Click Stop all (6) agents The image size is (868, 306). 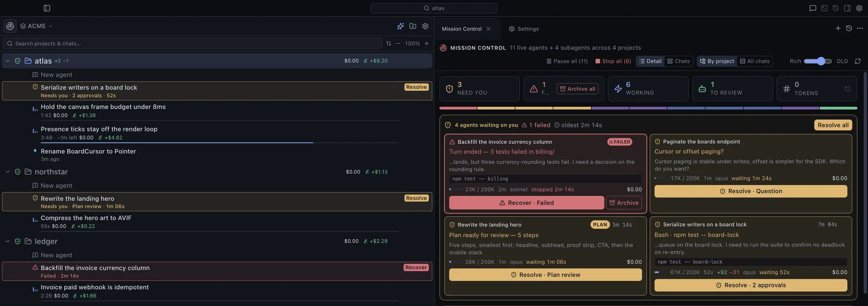point(613,61)
